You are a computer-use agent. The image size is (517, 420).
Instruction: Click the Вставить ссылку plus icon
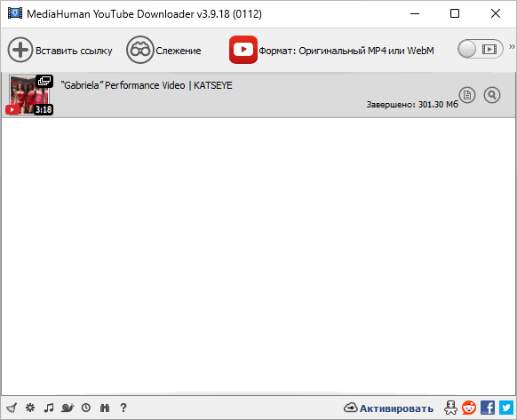pyautogui.click(x=20, y=50)
